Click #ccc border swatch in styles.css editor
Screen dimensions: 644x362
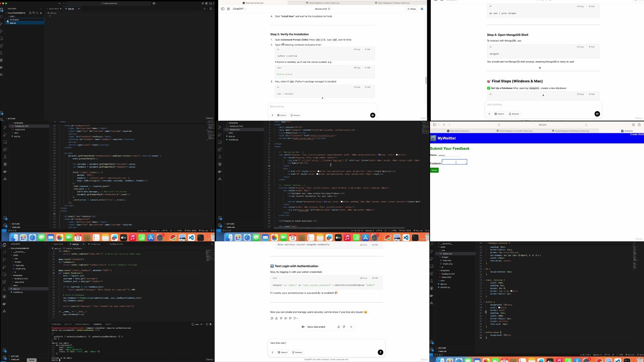click(511, 291)
